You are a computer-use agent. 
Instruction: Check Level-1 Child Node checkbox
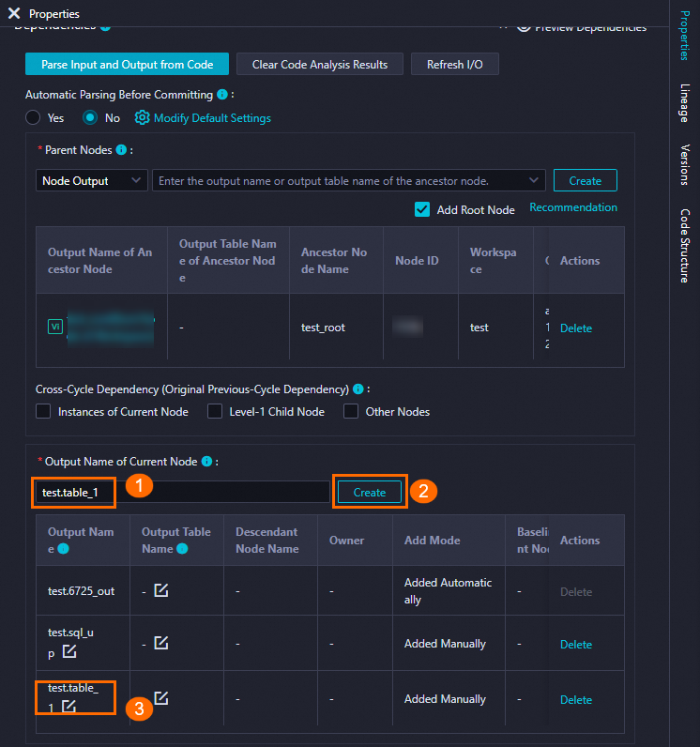pos(215,411)
